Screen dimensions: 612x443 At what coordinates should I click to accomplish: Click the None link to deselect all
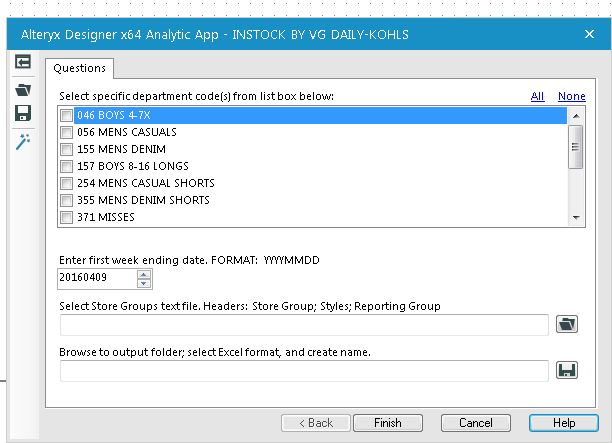pyautogui.click(x=571, y=96)
